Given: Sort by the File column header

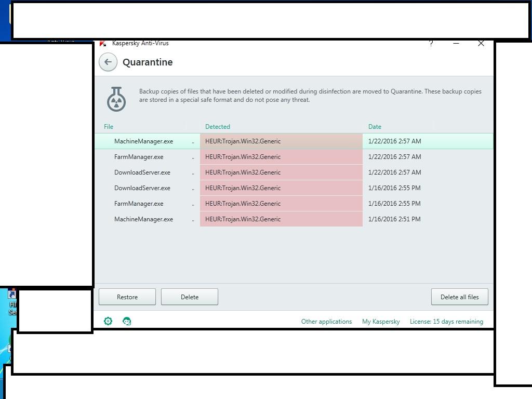Looking at the screenshot, I should point(109,127).
